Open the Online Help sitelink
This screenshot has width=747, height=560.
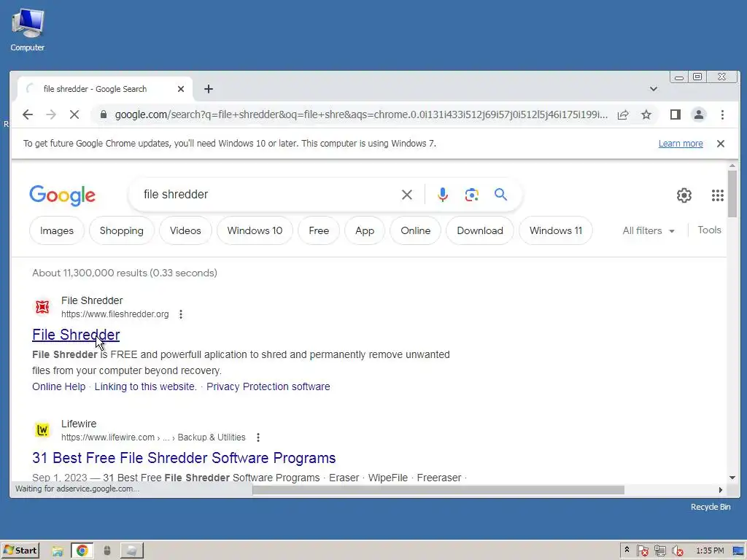[x=58, y=386]
